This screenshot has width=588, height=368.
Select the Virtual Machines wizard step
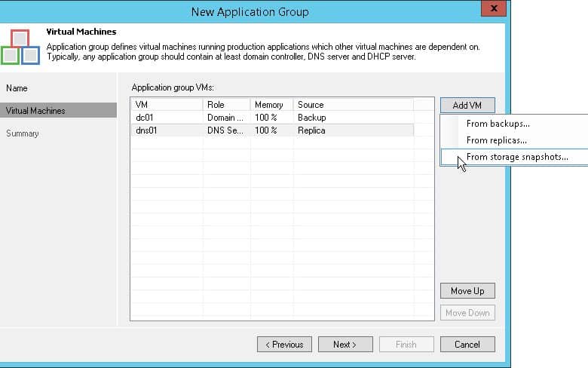coord(58,110)
